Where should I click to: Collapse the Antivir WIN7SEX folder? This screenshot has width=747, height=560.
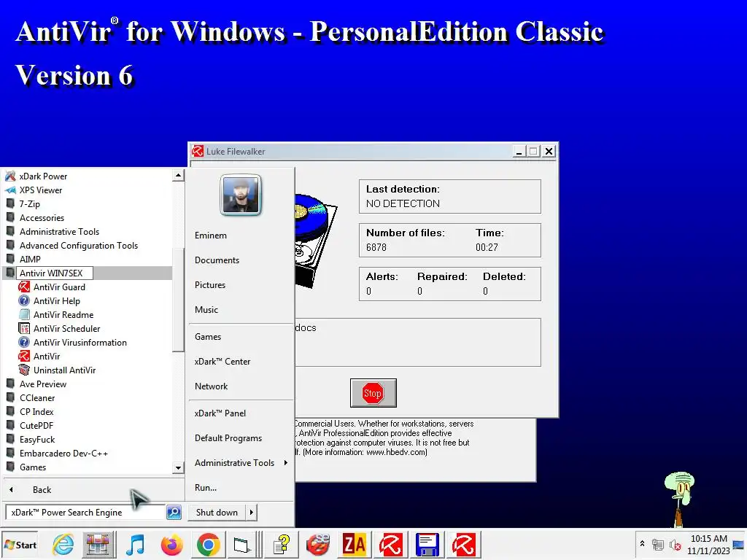tap(51, 273)
